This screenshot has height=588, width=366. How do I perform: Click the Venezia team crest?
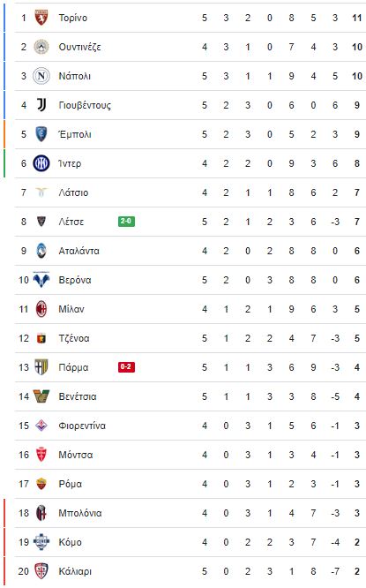[41, 396]
